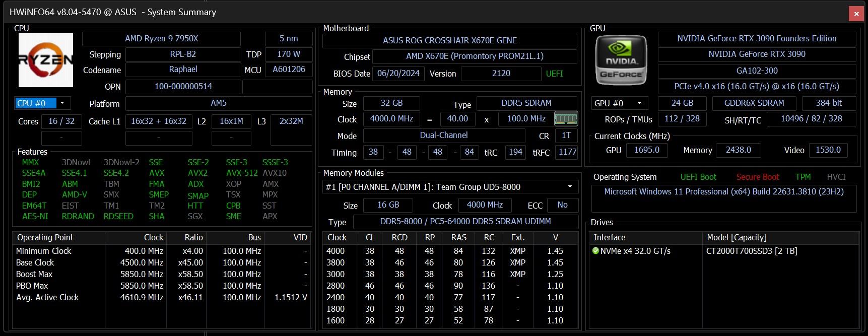Click the ASUS ROG CROSSHAIR X670E GENE field
Image resolution: width=868 pixels, height=336 pixels.
click(450, 41)
